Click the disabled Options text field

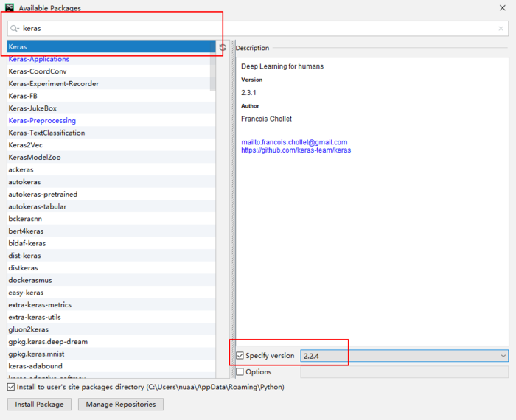click(x=404, y=371)
